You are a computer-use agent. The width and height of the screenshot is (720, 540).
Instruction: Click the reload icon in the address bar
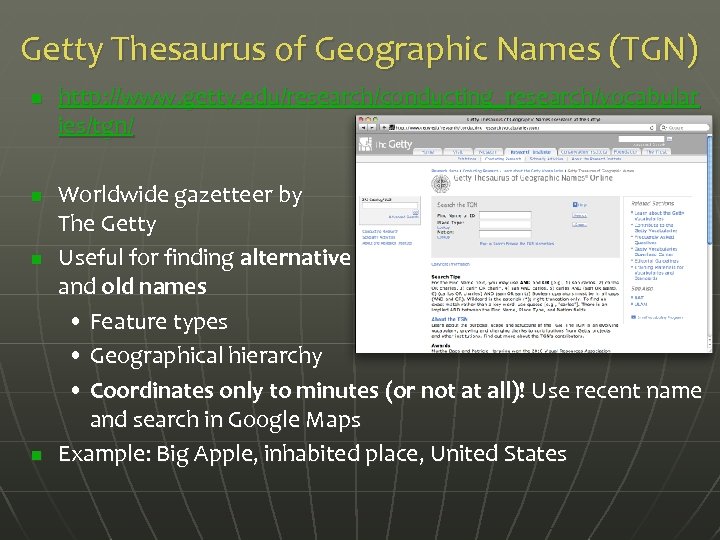click(x=651, y=128)
